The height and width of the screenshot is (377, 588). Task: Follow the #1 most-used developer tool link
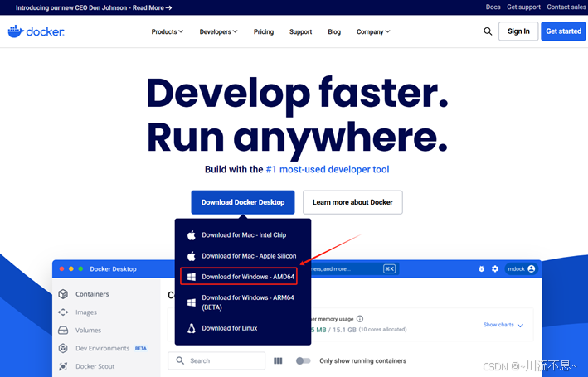point(328,169)
